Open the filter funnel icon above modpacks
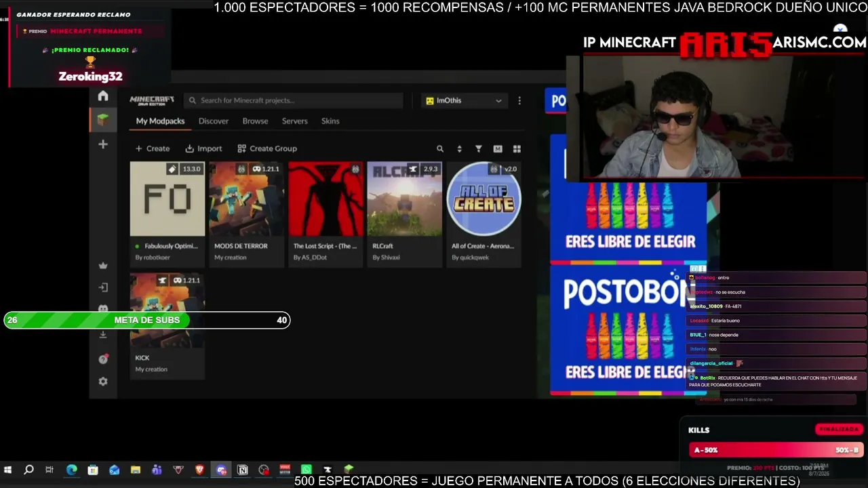Screen dimensions: 868x488 pyautogui.click(x=479, y=149)
